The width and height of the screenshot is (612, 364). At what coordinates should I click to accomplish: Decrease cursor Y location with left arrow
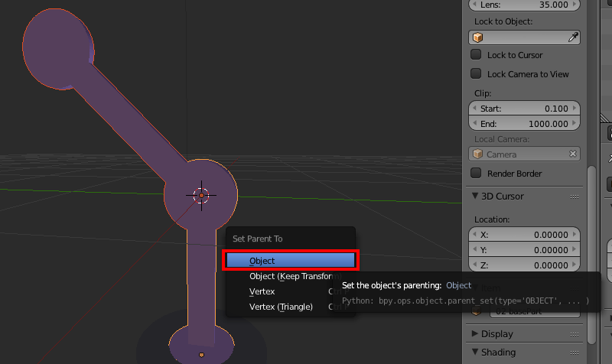[x=474, y=249]
